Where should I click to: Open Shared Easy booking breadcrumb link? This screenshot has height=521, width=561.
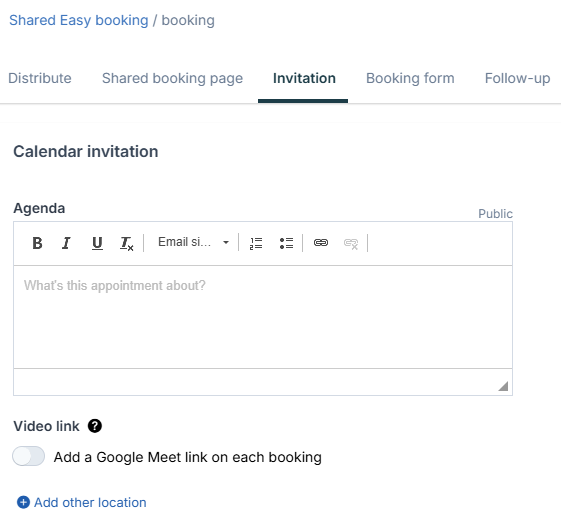[x=79, y=20]
